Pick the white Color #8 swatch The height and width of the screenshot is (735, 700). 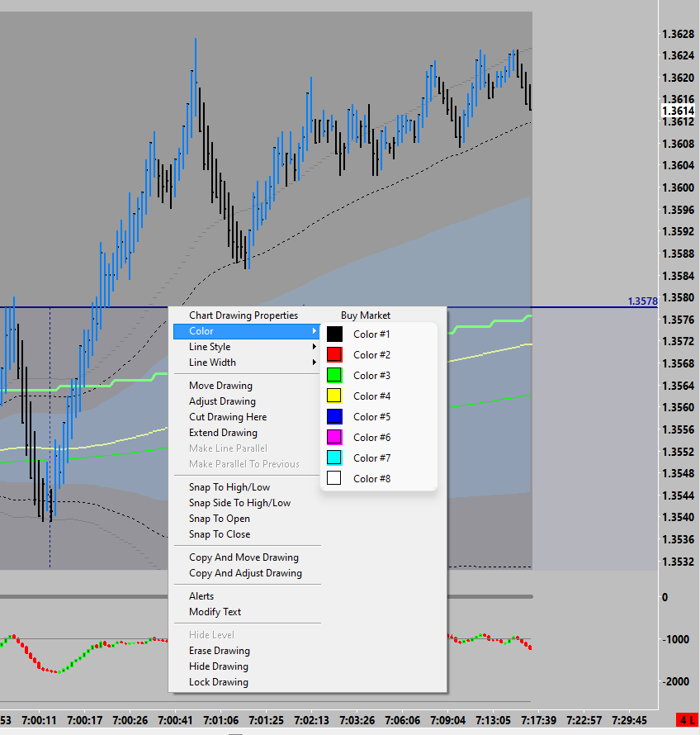[334, 479]
